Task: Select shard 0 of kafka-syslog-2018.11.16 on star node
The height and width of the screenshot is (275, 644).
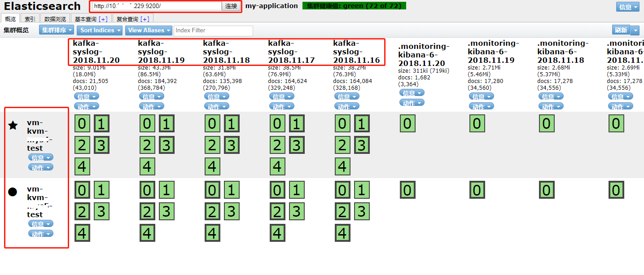Action: (342, 124)
